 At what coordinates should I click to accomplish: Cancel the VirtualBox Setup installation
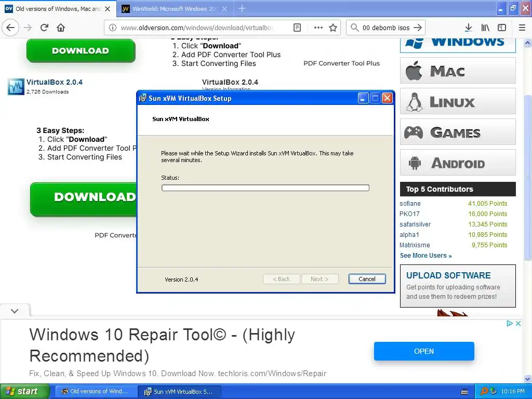click(367, 279)
